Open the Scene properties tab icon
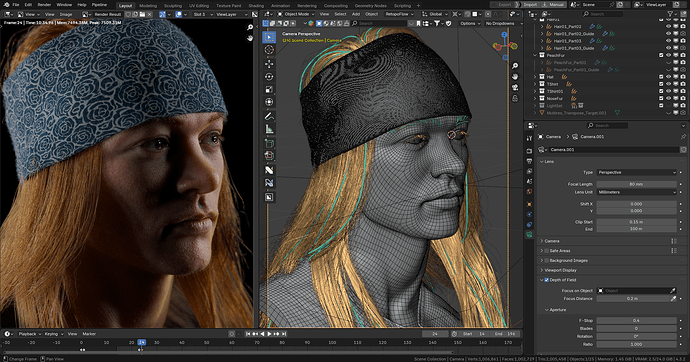This screenshot has height=362, width=690. click(x=529, y=181)
